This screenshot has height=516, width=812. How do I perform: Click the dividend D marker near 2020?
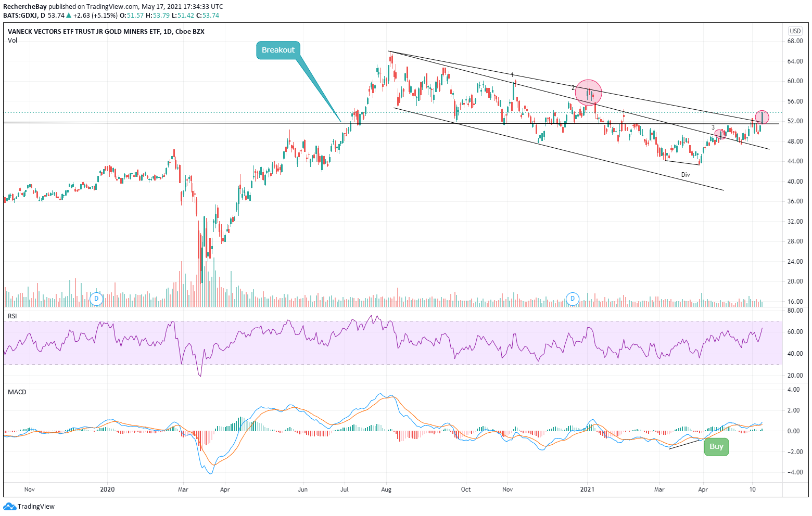[x=96, y=299]
